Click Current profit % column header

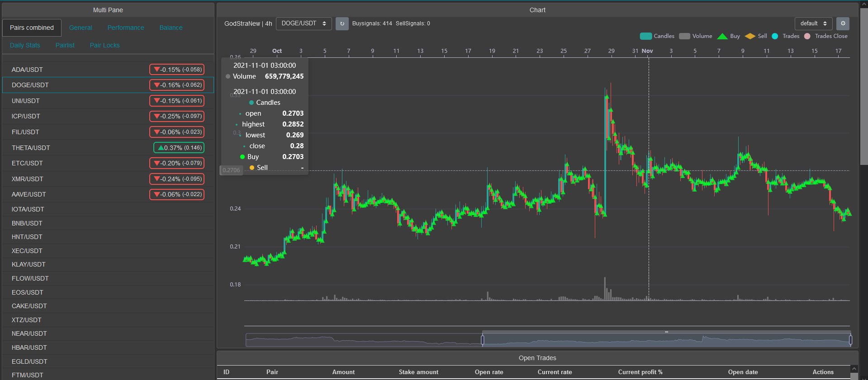coord(640,372)
